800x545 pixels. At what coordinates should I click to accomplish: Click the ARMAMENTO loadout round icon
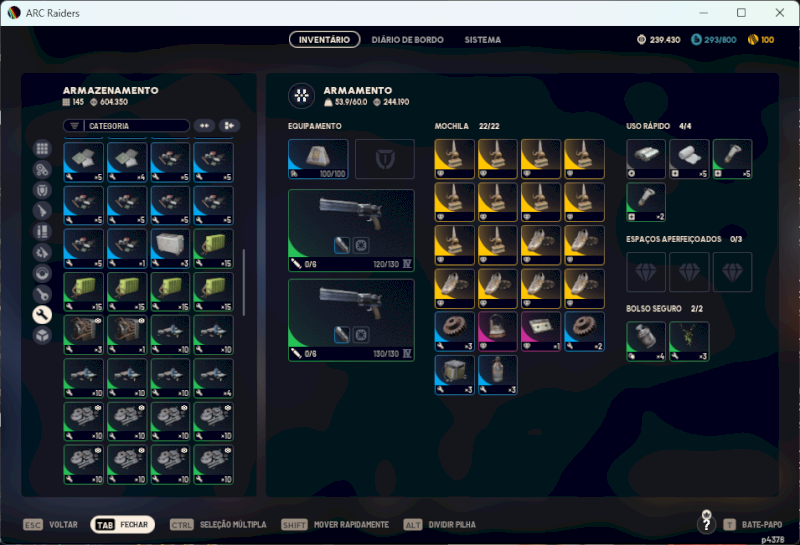(302, 95)
